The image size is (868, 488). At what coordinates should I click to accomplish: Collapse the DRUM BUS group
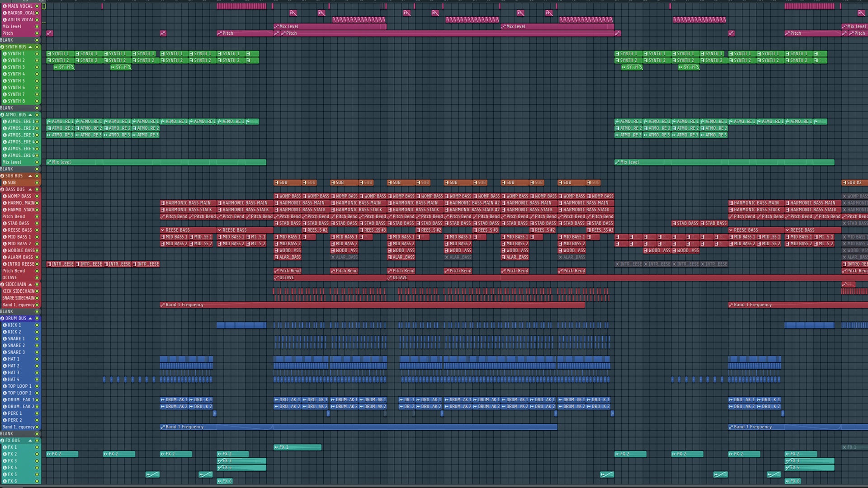click(x=30, y=319)
